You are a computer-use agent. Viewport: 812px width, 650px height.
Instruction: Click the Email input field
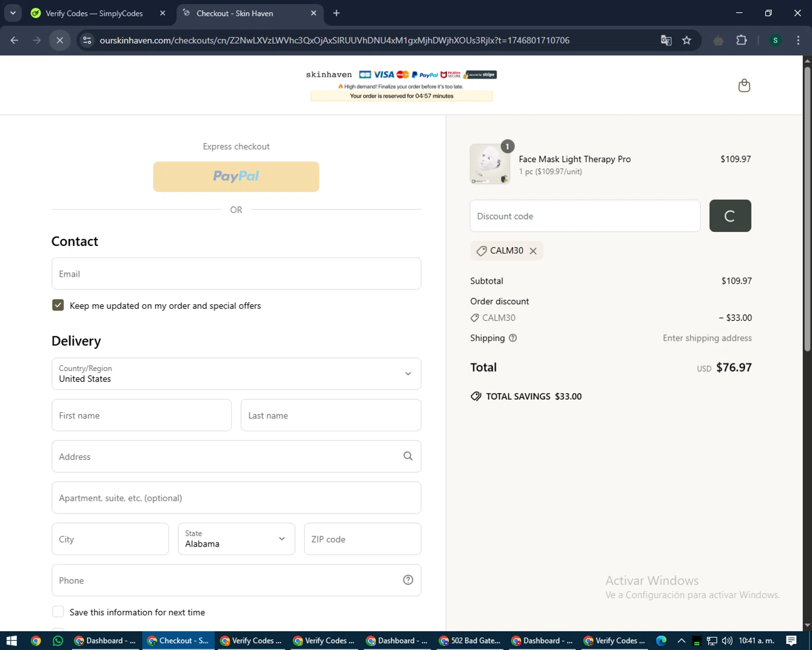[236, 274]
